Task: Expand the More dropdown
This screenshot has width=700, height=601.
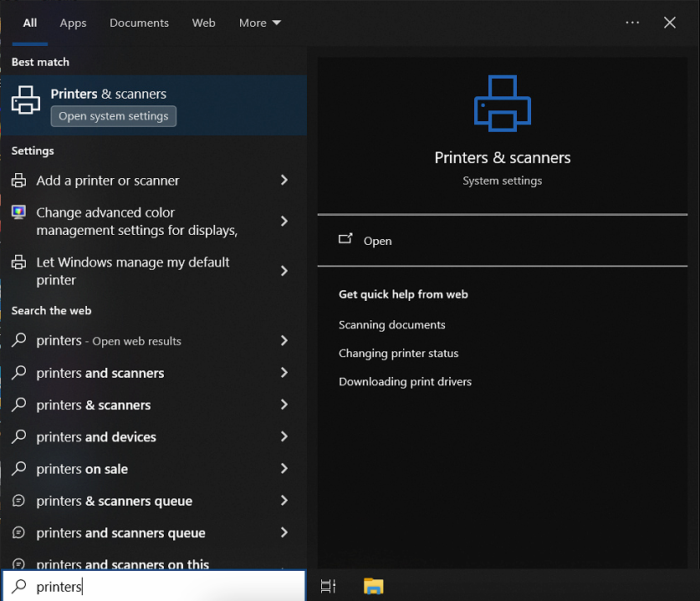Action: pos(260,23)
